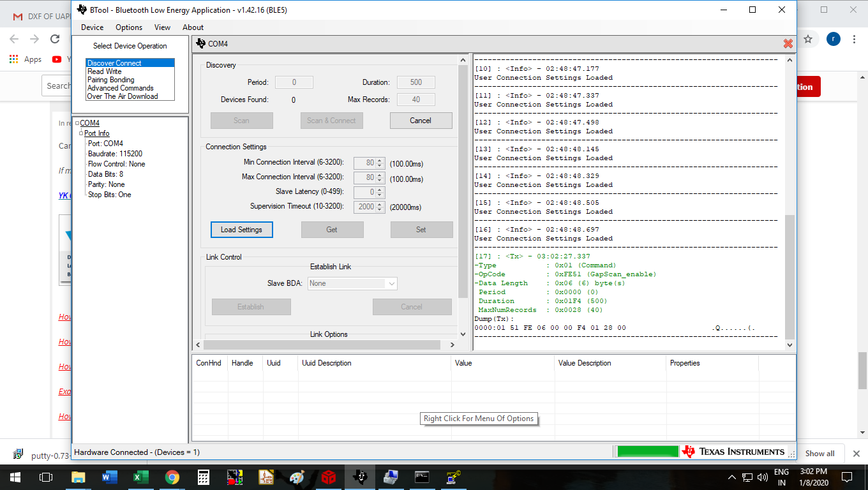The width and height of the screenshot is (868, 490).
Task: Open the notification center icon
Action: coord(847,477)
